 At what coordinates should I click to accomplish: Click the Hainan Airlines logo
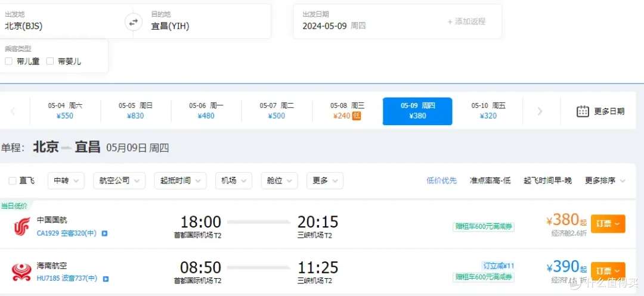[21, 272]
